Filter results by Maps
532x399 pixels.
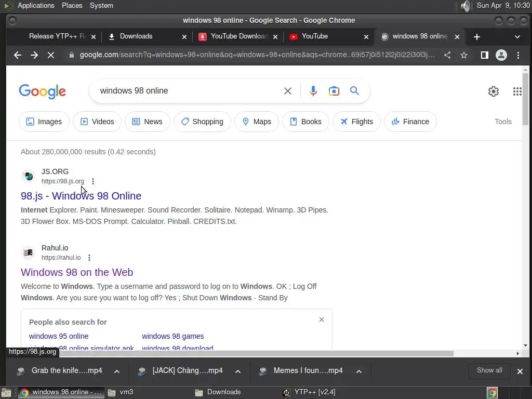(257, 122)
